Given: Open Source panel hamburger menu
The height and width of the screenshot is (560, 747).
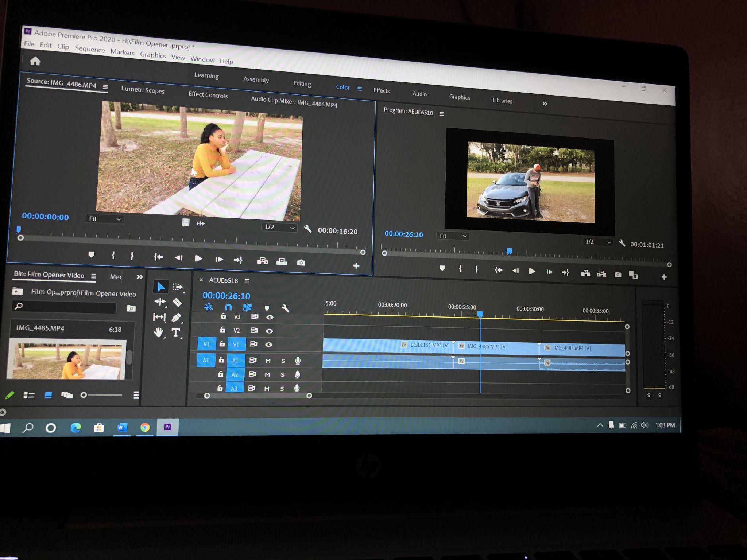Looking at the screenshot, I should pos(105,87).
